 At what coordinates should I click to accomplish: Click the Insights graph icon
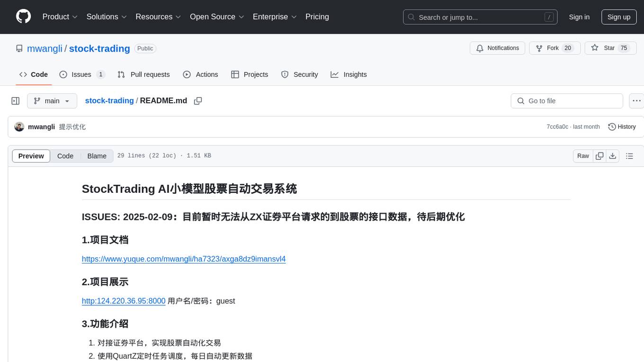click(334, 74)
